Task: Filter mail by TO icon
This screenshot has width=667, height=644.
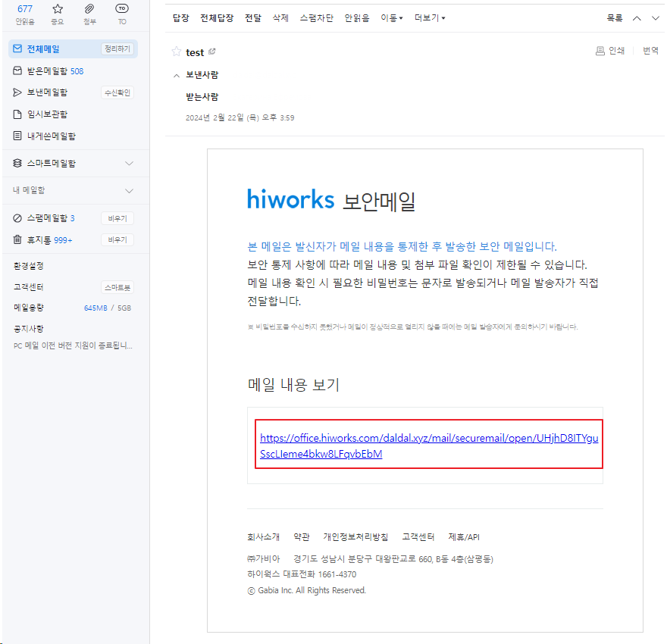Action: [x=122, y=14]
